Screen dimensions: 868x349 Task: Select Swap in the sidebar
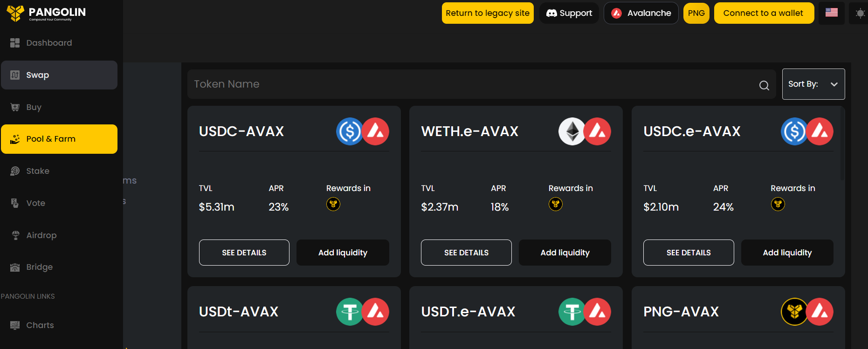pos(59,75)
